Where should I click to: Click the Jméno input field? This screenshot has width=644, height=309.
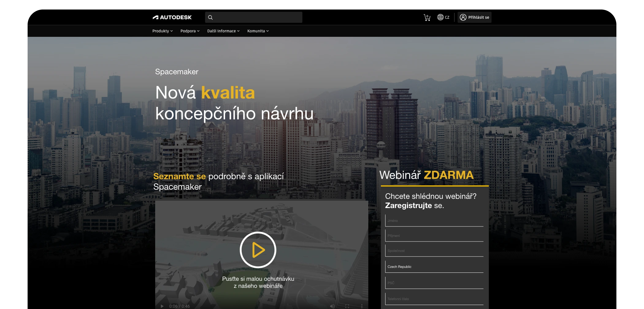[x=434, y=221]
